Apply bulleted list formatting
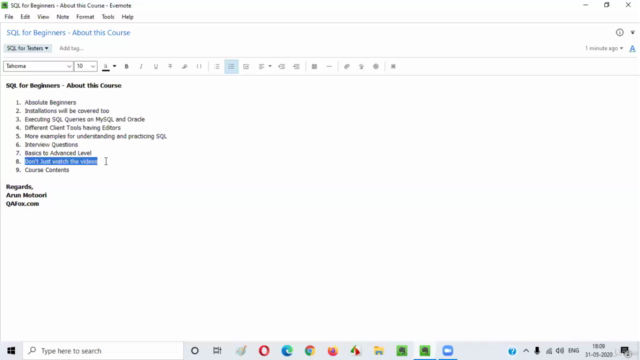Image resolution: width=640 pixels, height=360 pixels. pos(217,66)
